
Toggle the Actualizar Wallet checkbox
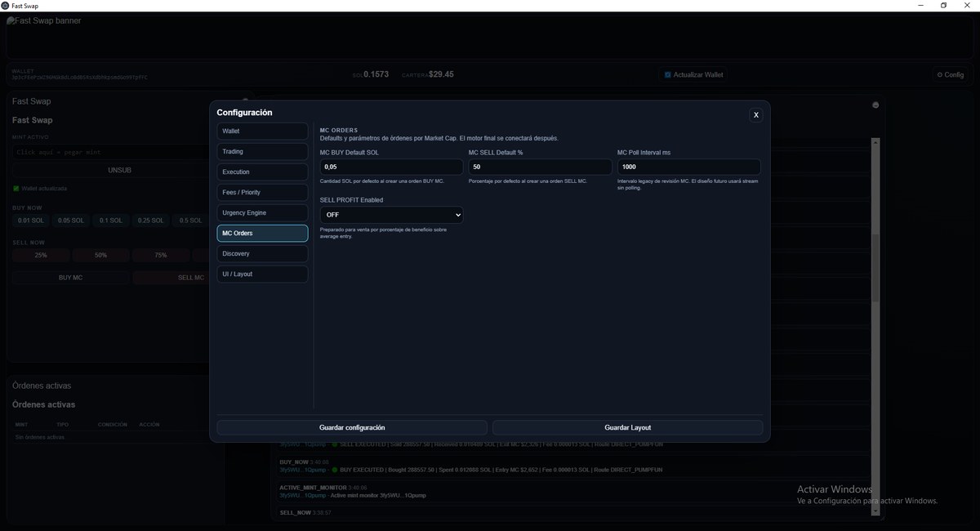(668, 74)
